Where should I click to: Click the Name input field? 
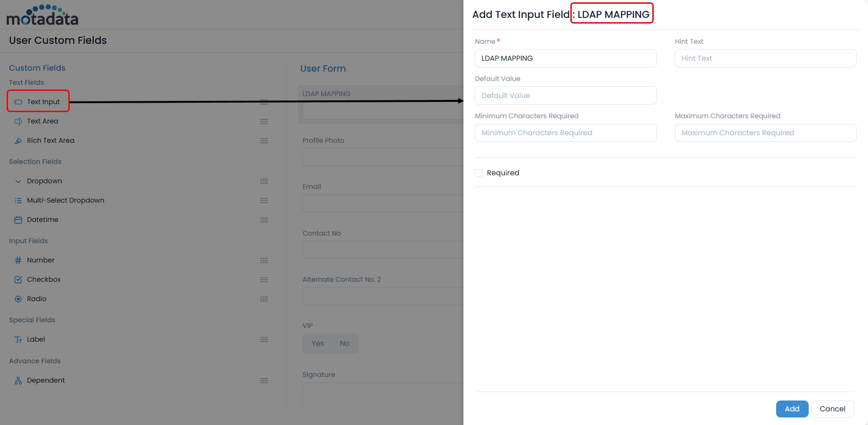pyautogui.click(x=566, y=58)
